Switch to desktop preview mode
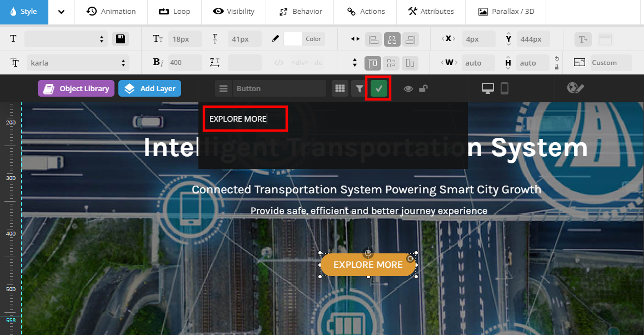This screenshot has width=644, height=335. click(487, 88)
